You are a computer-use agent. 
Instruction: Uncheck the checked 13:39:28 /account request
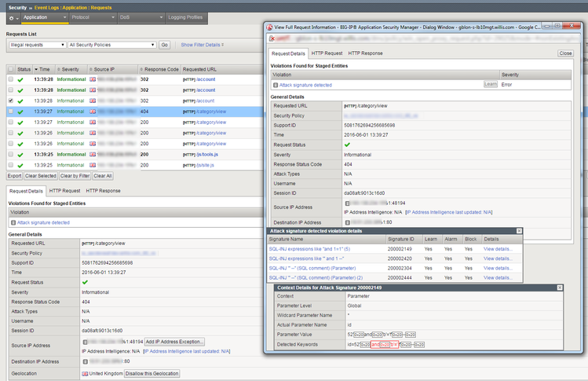(10, 101)
